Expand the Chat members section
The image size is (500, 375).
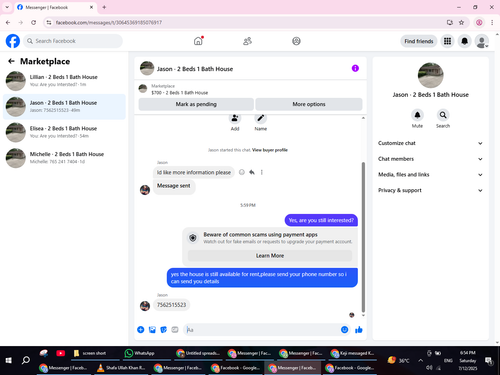[x=430, y=159]
